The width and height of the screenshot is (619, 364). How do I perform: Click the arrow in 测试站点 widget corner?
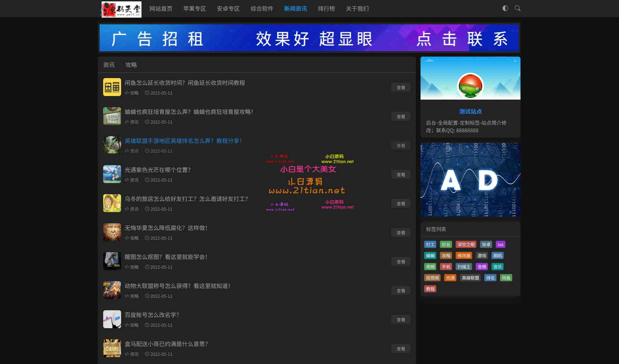(x=515, y=61)
